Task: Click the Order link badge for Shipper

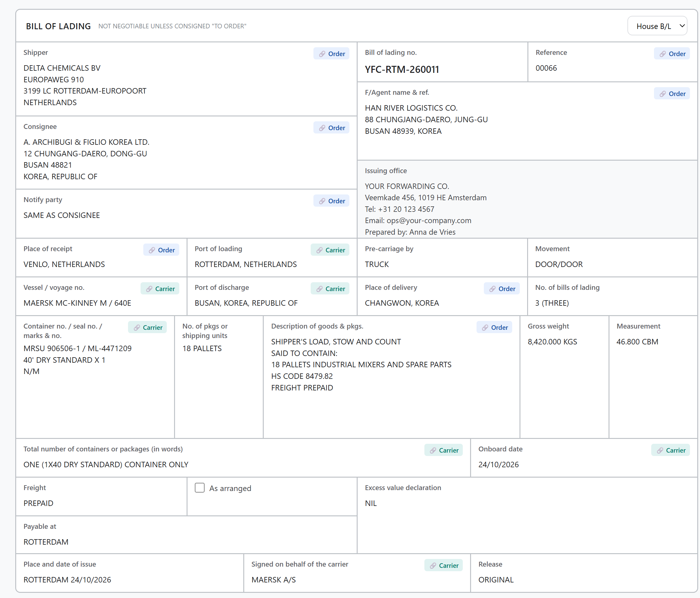Action: pos(331,54)
